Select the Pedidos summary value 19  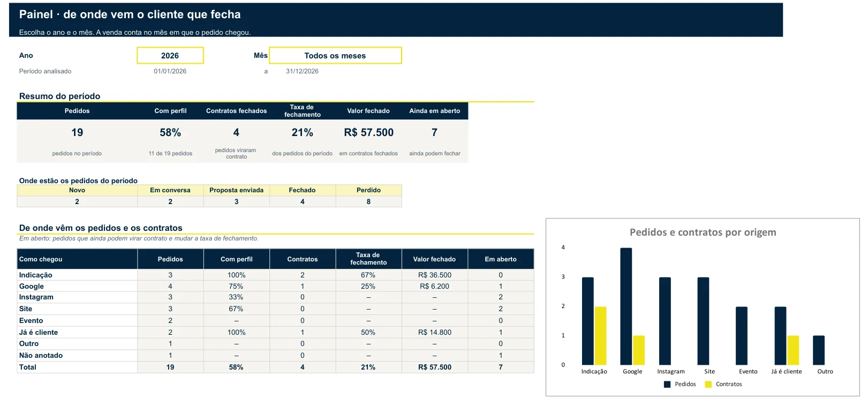coord(77,132)
